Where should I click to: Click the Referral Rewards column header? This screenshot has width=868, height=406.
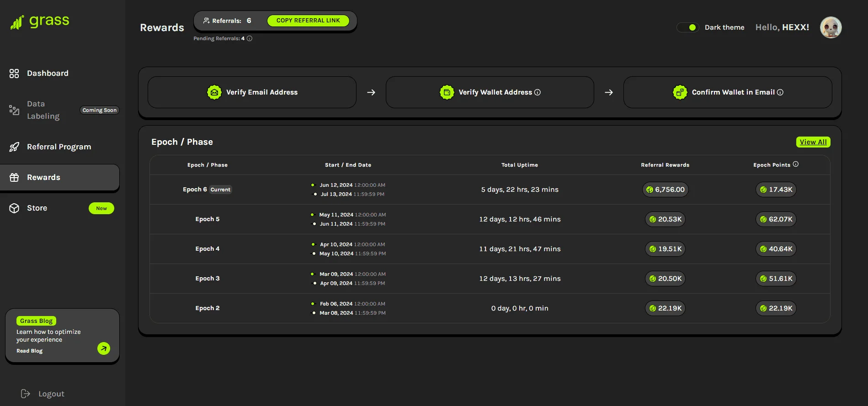click(665, 165)
